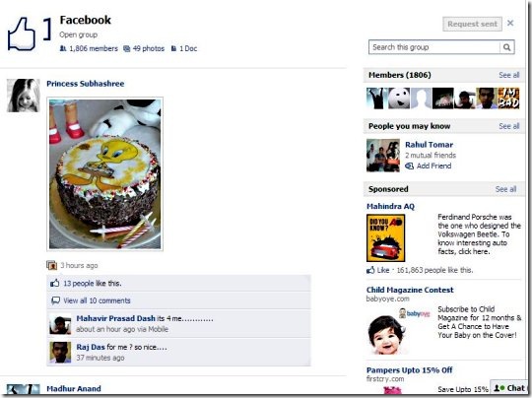
Task: See all group Members
Action: point(509,75)
